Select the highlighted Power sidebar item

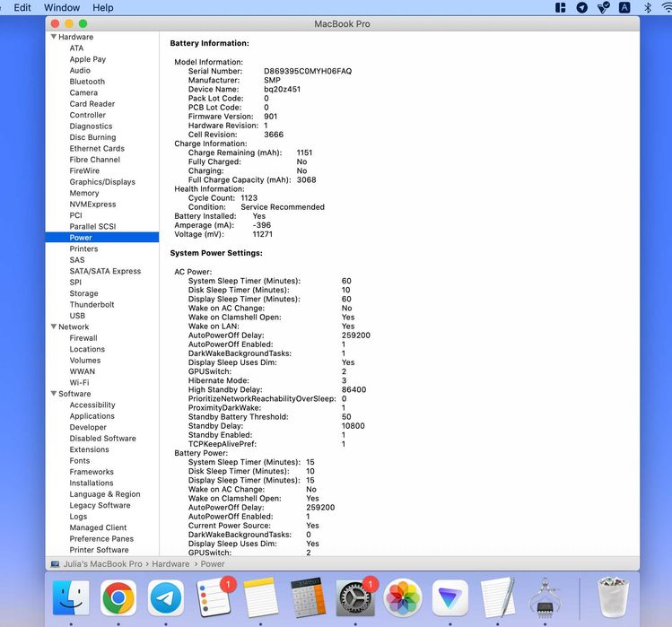point(102,238)
